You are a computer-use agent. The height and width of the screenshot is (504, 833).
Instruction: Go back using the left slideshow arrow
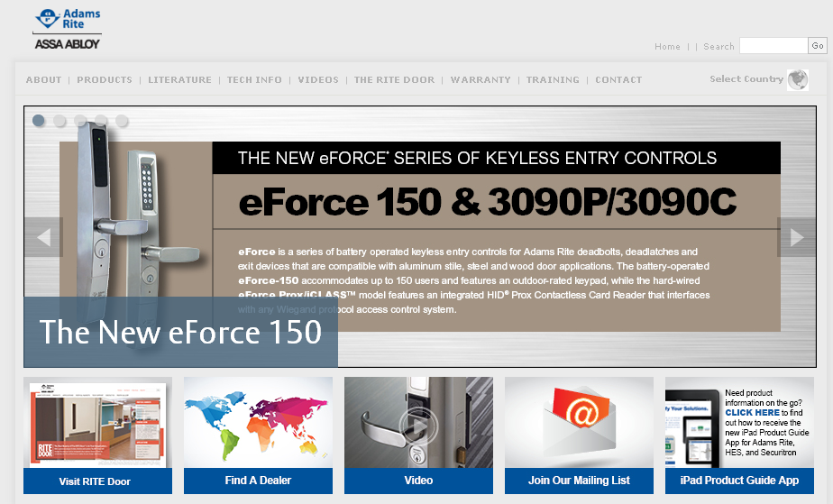(x=42, y=237)
